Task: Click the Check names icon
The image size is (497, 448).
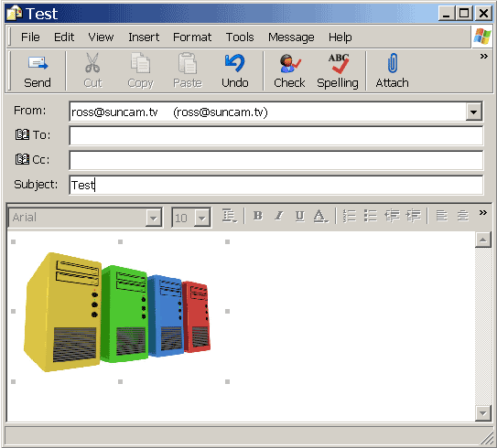Action: (x=289, y=63)
